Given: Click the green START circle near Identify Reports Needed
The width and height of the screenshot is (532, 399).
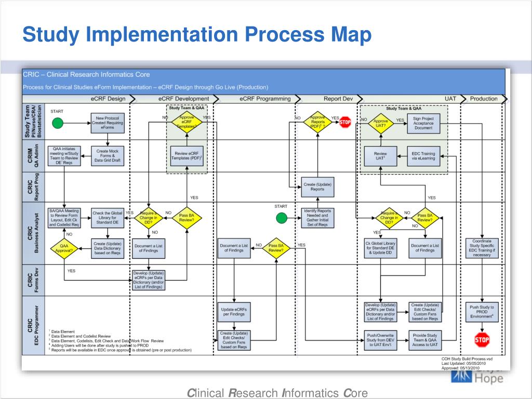Looking at the screenshot, I should pyautogui.click(x=282, y=219).
